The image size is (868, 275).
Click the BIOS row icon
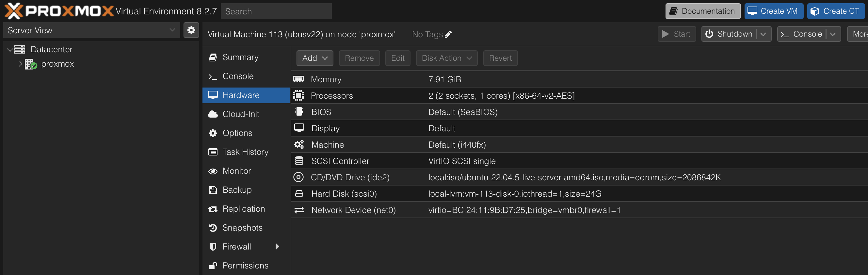[299, 112]
